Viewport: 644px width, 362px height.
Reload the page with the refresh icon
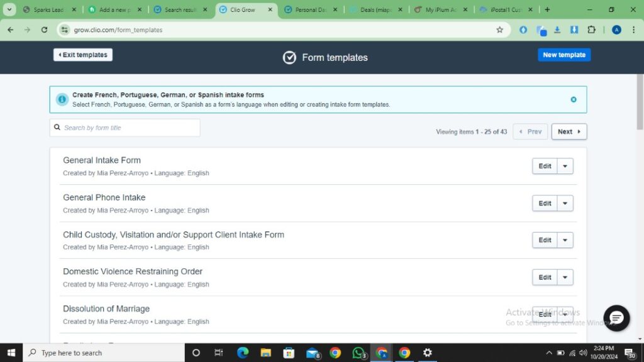[44, 30]
